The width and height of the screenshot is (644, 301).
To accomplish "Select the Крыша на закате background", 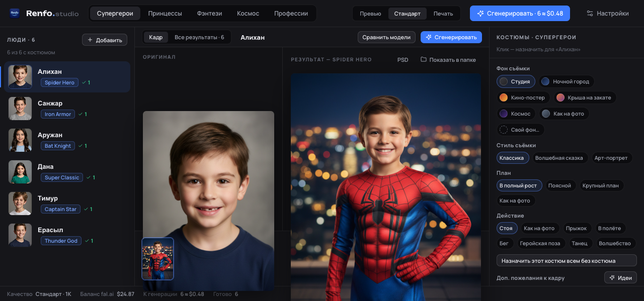I will pos(585,97).
